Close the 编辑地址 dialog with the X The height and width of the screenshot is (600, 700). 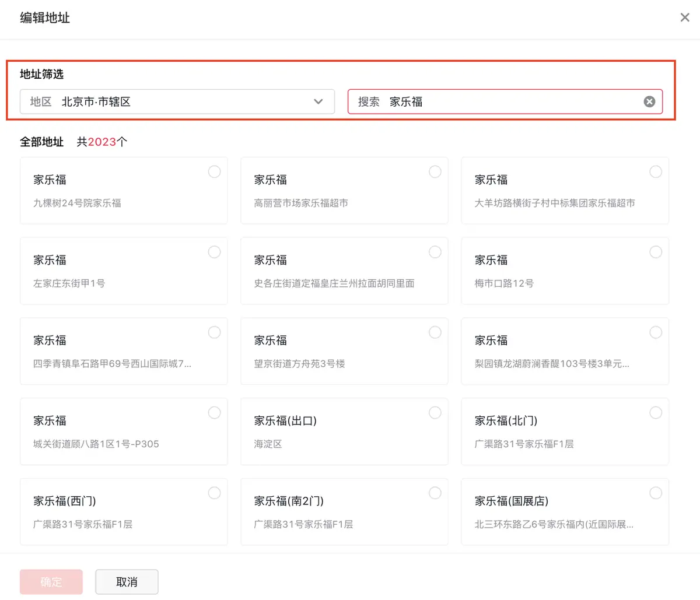pos(685,17)
